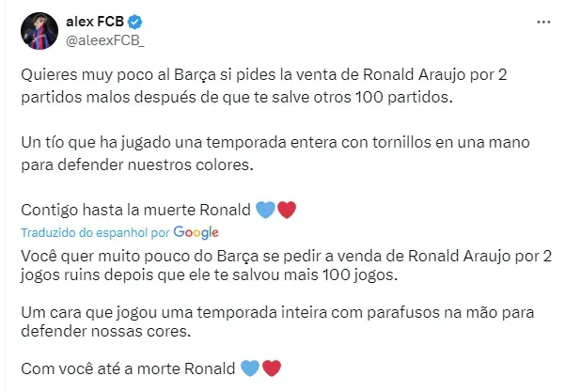The width and height of the screenshot is (565, 392).
Task: Click blue heart after Com você até a morte Ronald
Action: (x=250, y=368)
